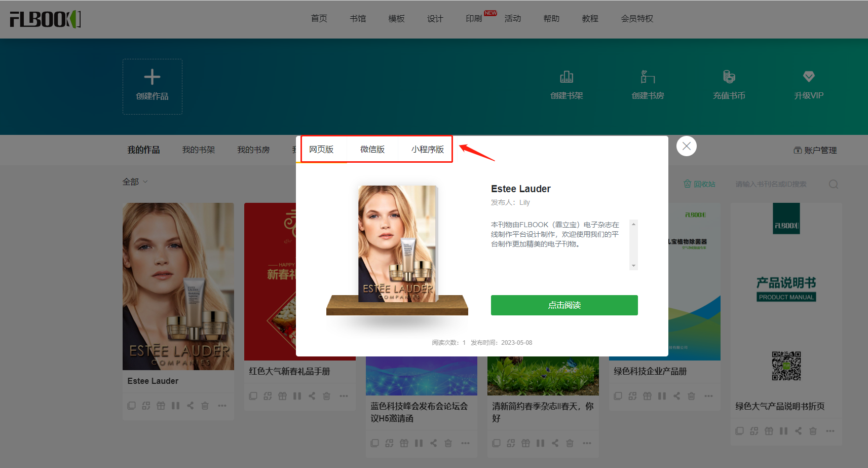868x468 pixels.
Task: Open the 印刷 navigation item
Action: pos(474,19)
